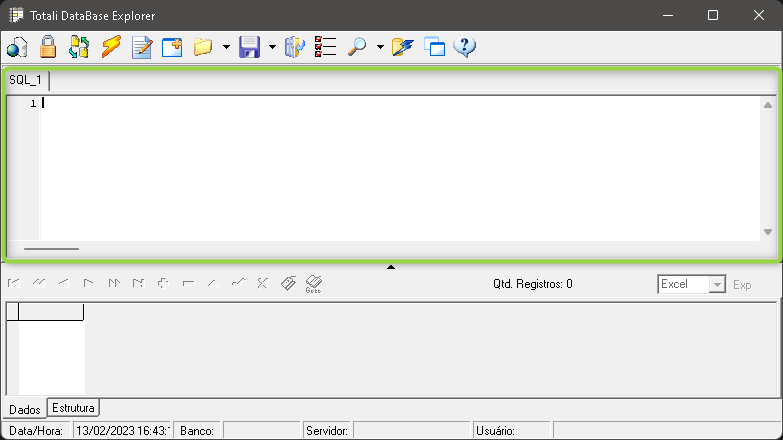Minimize the Totali DataBase Explorer window
Screen dimensions: 783x440
pos(668,15)
